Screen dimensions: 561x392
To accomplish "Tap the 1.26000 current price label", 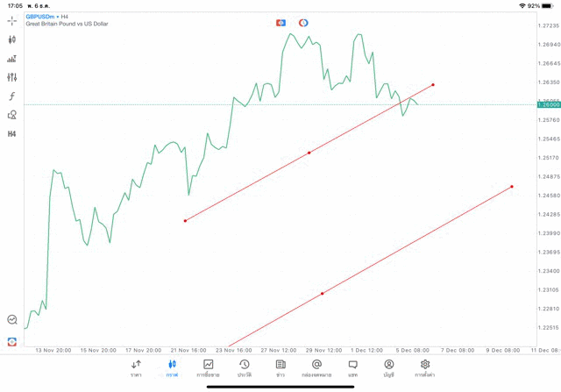I will click(x=549, y=105).
